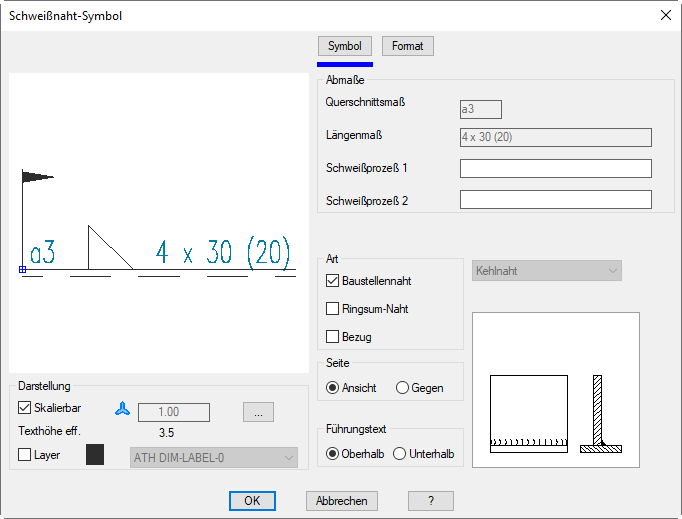Expand the ATH DIM-LABEL-0 layer dropdown
Screen dimensions: 682x519
(213, 458)
